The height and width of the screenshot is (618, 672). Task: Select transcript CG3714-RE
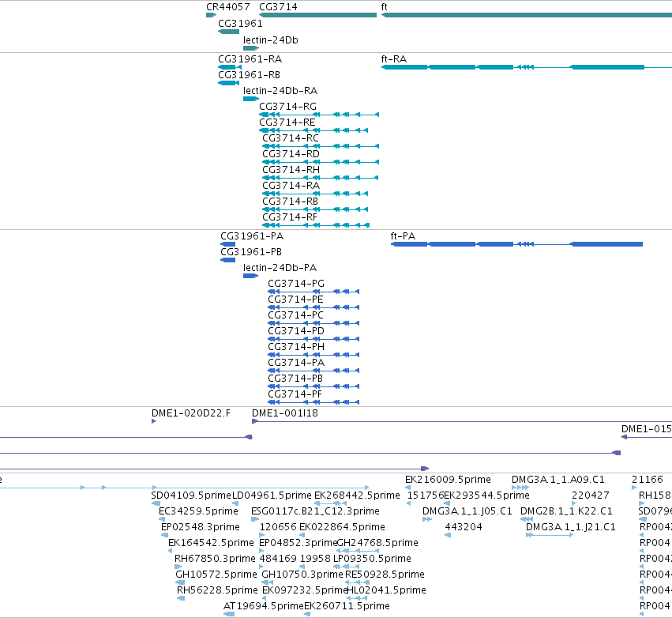pyautogui.click(x=287, y=122)
